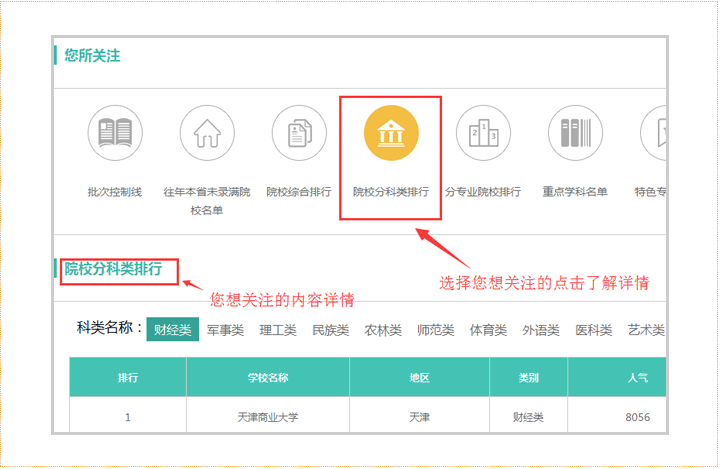The height and width of the screenshot is (469, 720).
Task: Click the 您所关注 section heading
Action: pos(92,56)
